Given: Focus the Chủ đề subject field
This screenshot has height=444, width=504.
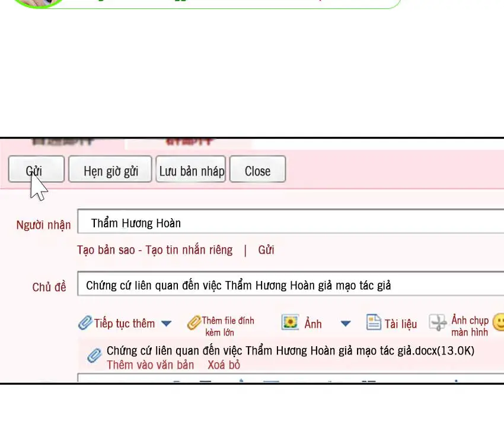Looking at the screenshot, I should pos(291,285).
